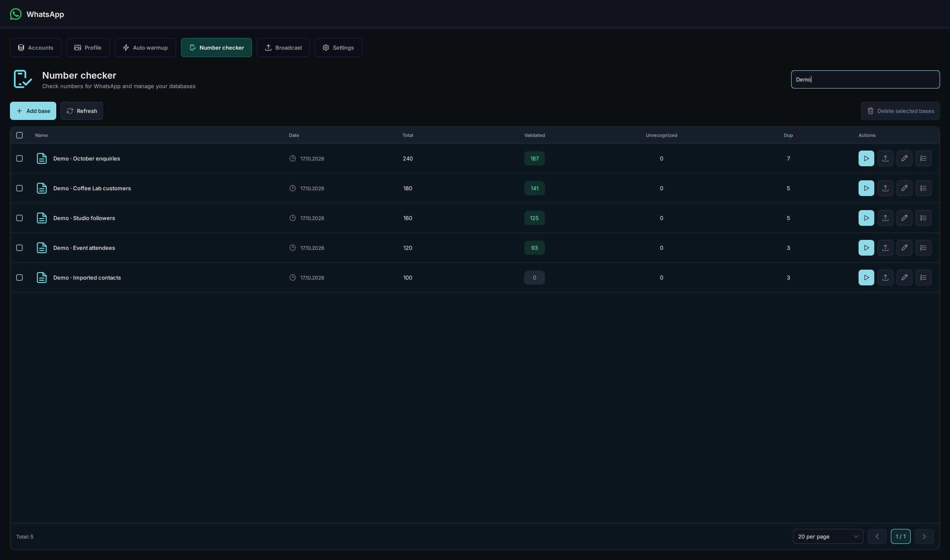Edit the Demo · October enquiries base
950x560 pixels.
(904, 158)
